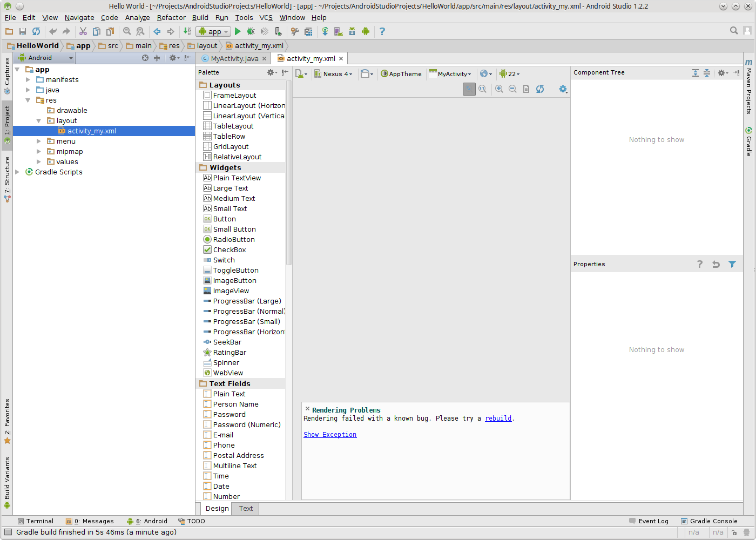Toggle the Zoom to Fit button
The width and height of the screenshot is (756, 540).
point(469,89)
